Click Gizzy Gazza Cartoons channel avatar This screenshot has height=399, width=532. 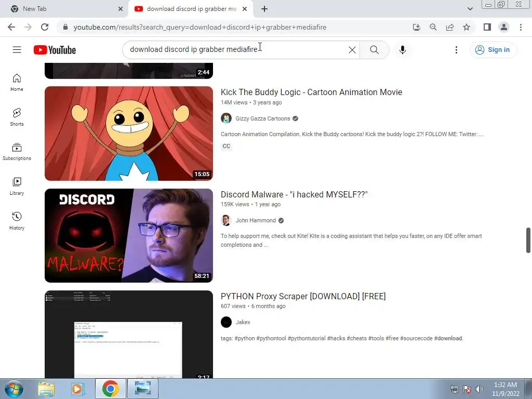(227, 118)
